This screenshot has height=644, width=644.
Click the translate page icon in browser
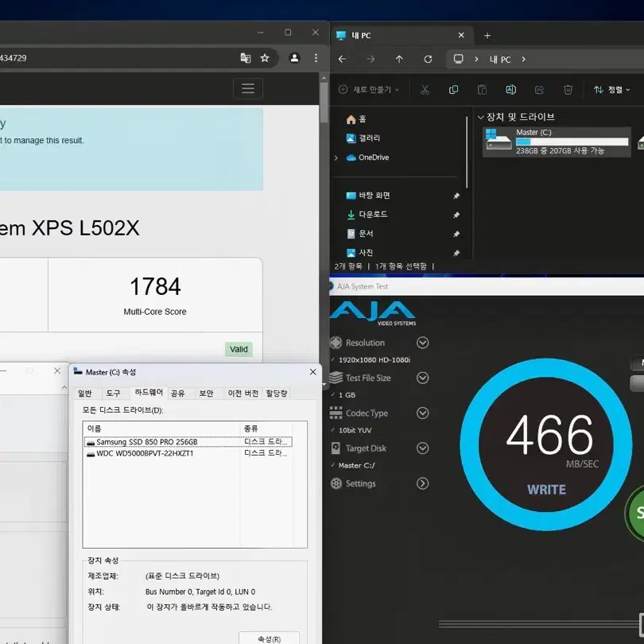245,58
